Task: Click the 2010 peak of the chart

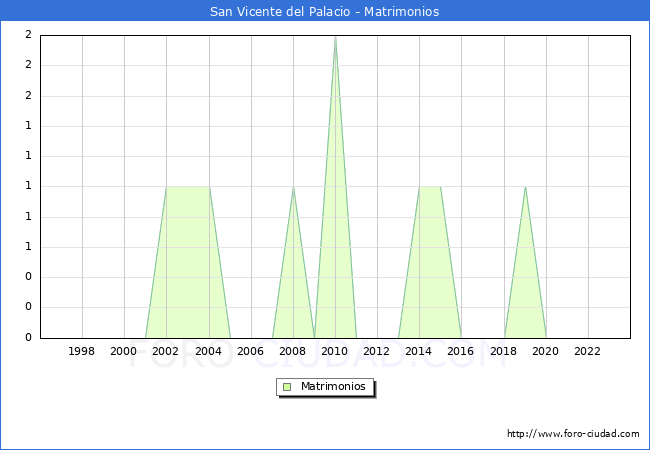Action: (335, 37)
